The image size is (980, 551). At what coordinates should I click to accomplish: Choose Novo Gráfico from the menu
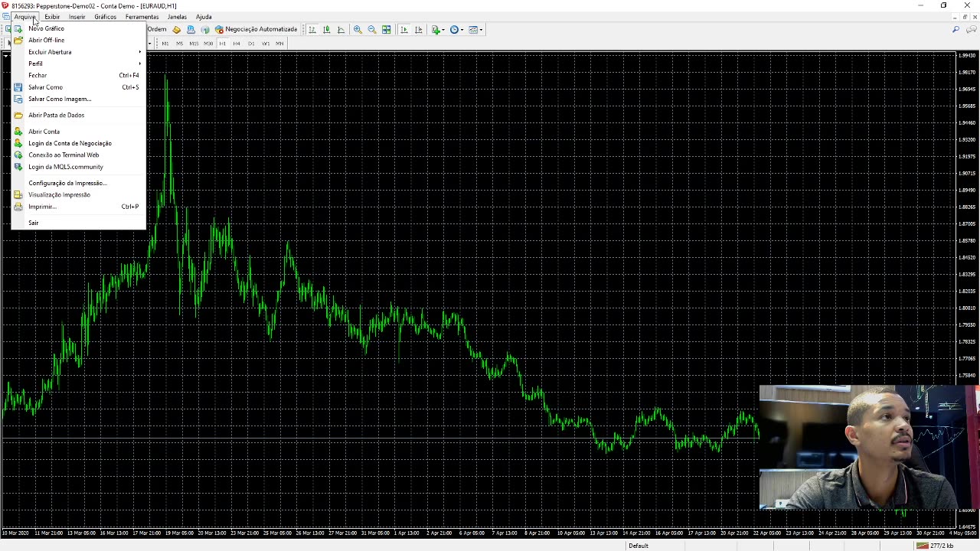click(x=78, y=28)
